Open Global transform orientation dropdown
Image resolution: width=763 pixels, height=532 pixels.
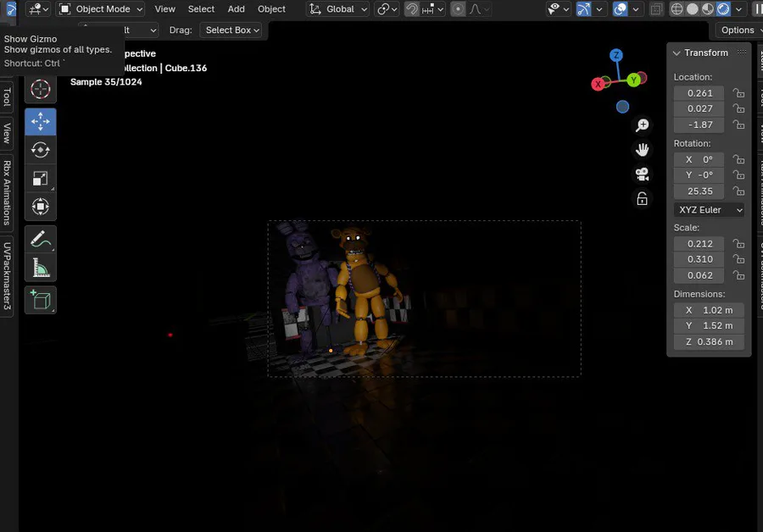[337, 9]
